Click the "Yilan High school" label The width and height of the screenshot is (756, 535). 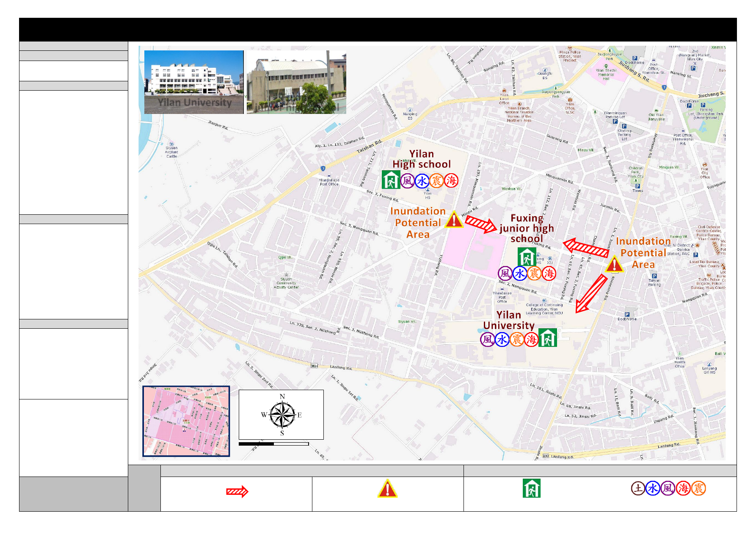tap(422, 159)
